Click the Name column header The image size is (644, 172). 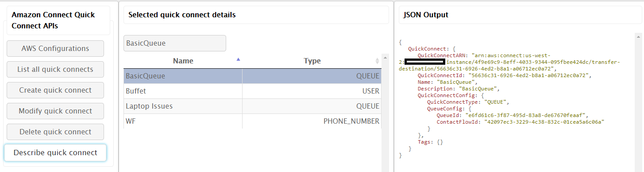pyautogui.click(x=183, y=61)
